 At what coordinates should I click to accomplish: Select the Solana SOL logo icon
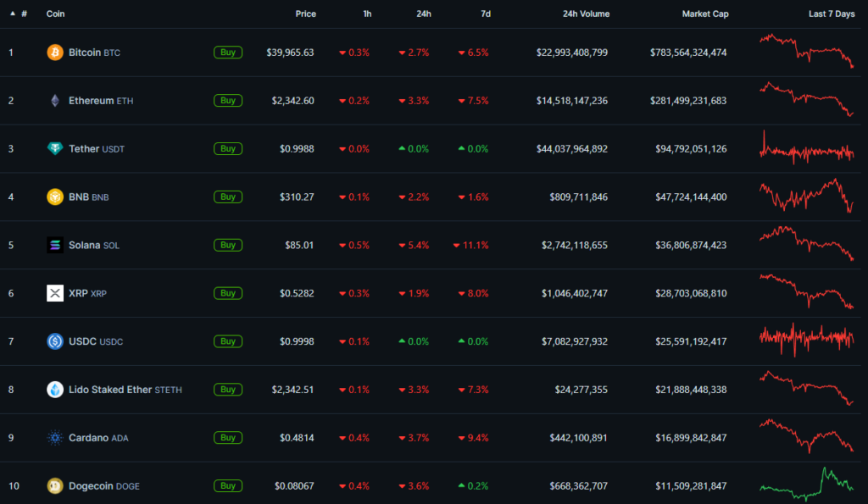(53, 245)
